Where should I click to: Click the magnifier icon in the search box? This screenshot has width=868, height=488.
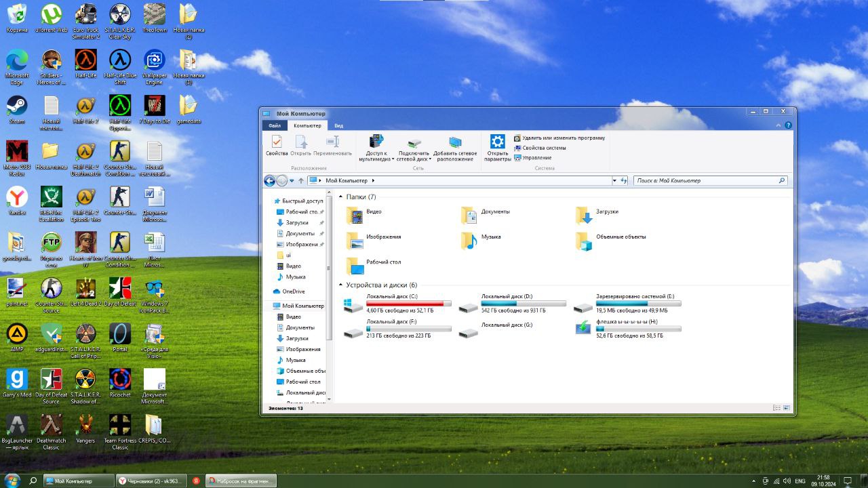pos(782,181)
